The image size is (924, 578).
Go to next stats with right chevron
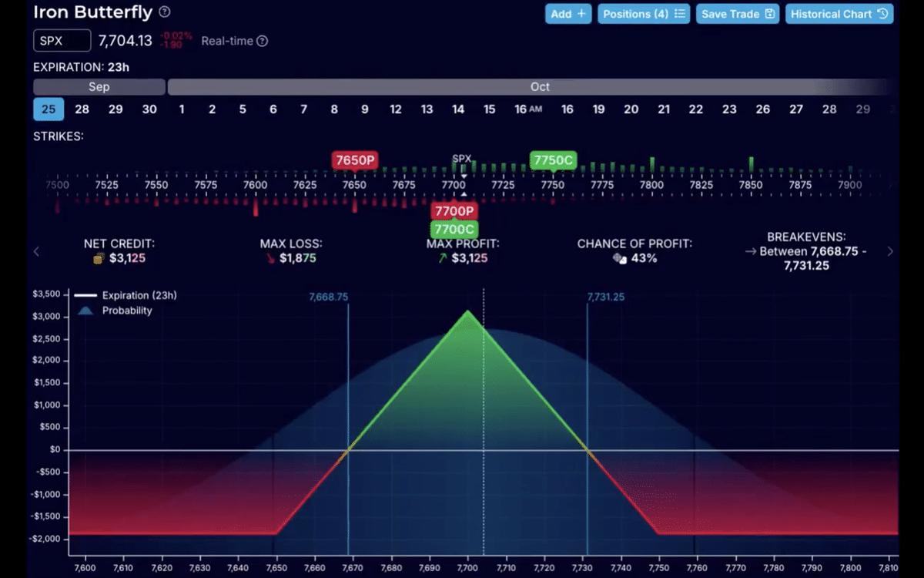click(891, 251)
